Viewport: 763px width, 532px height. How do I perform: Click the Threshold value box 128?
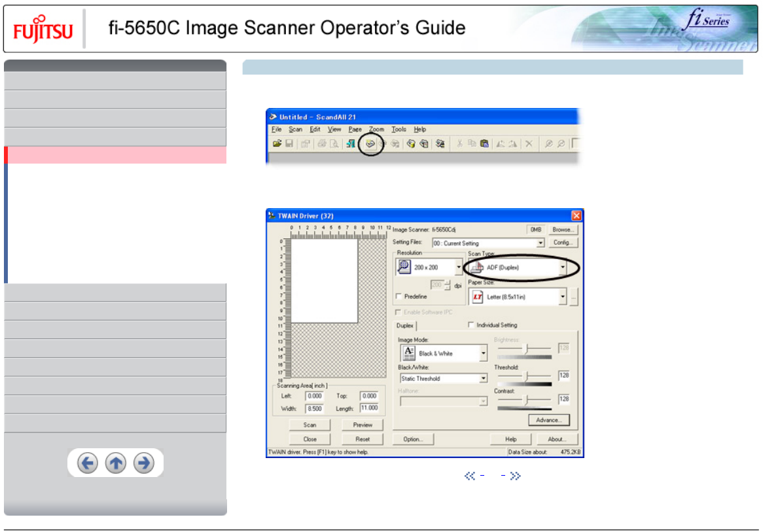[564, 375]
